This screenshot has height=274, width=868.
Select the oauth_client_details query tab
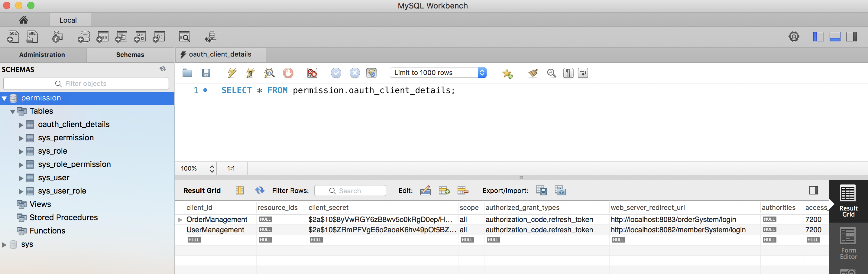tap(220, 55)
